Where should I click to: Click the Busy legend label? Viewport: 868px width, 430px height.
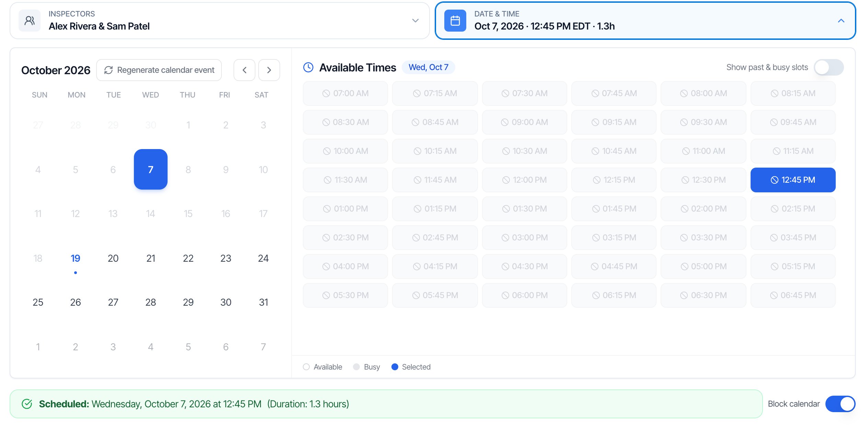pos(372,367)
